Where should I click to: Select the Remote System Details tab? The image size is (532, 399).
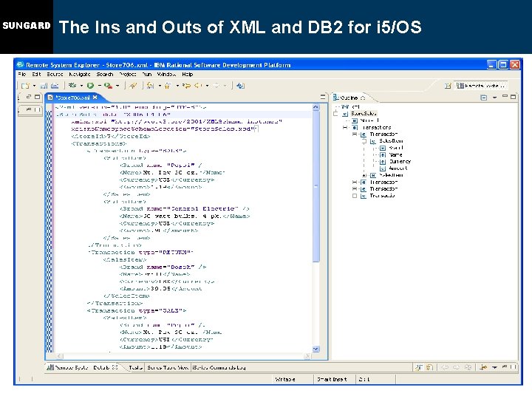click(x=82, y=367)
